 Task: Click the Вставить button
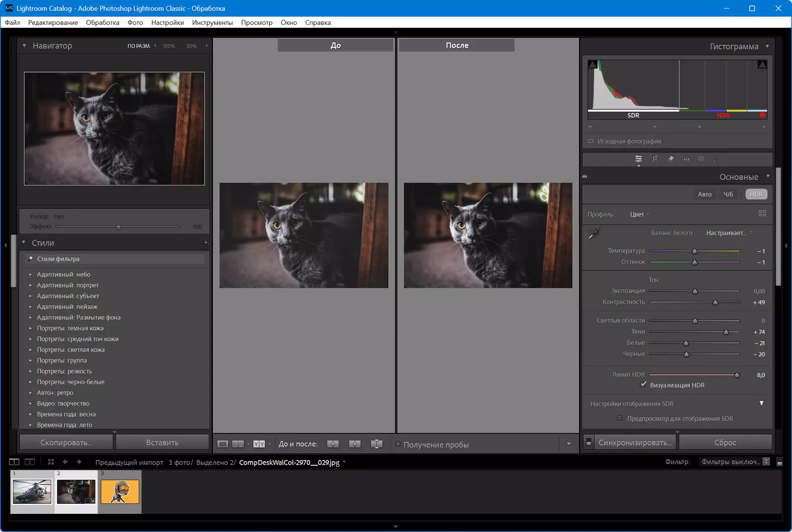point(162,442)
